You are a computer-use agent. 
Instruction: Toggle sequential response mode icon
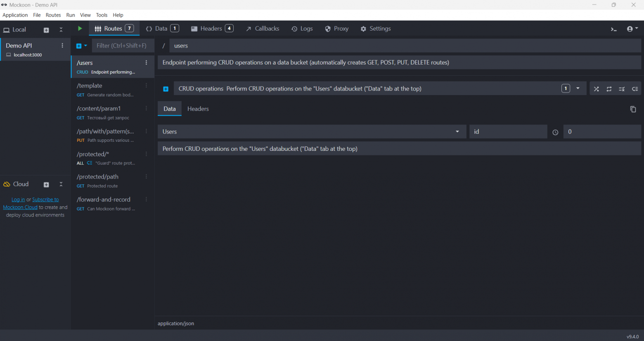(x=609, y=89)
